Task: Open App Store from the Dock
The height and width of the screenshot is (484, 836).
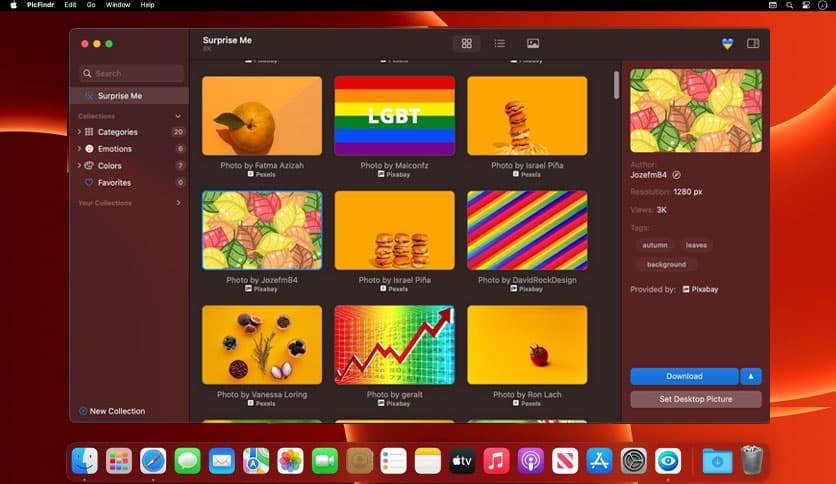Action: 599,461
